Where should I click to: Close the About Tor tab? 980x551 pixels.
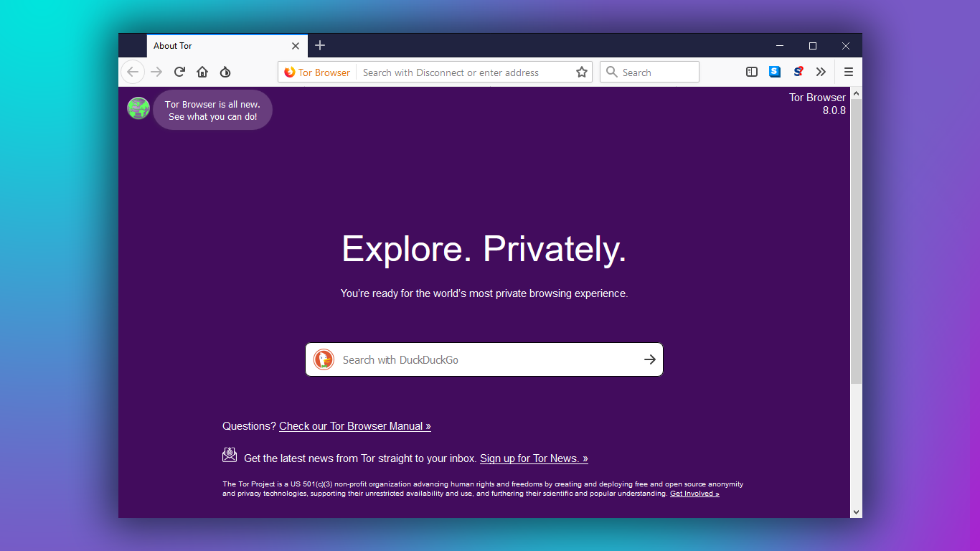[296, 46]
